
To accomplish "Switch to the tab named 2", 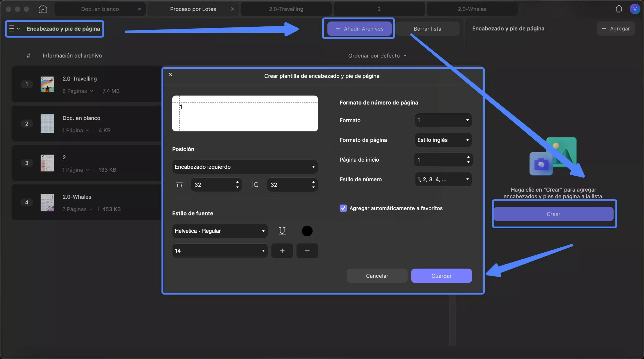I will click(x=379, y=9).
